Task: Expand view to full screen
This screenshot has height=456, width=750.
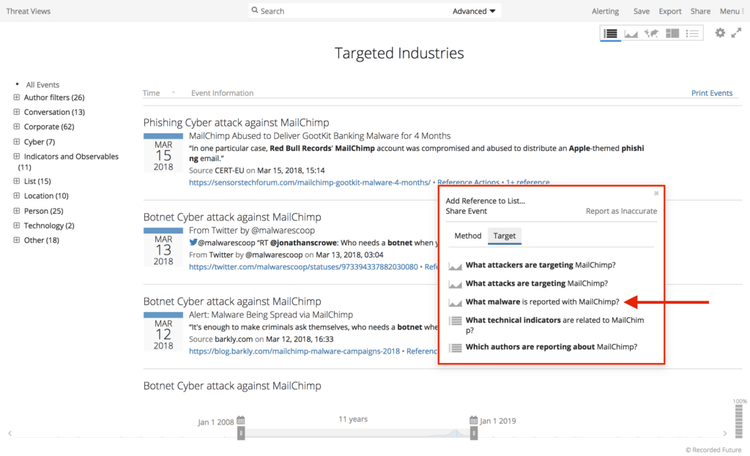Action: click(737, 33)
